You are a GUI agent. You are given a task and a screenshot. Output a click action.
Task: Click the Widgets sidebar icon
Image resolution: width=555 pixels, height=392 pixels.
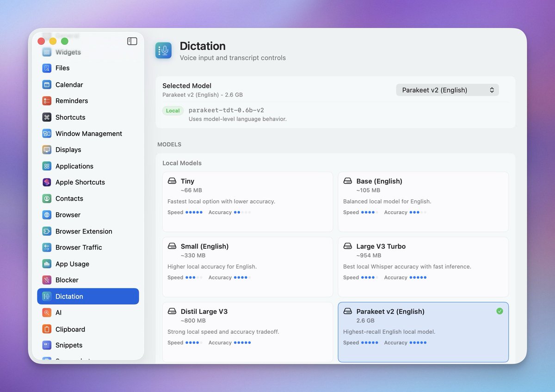pyautogui.click(x=47, y=52)
